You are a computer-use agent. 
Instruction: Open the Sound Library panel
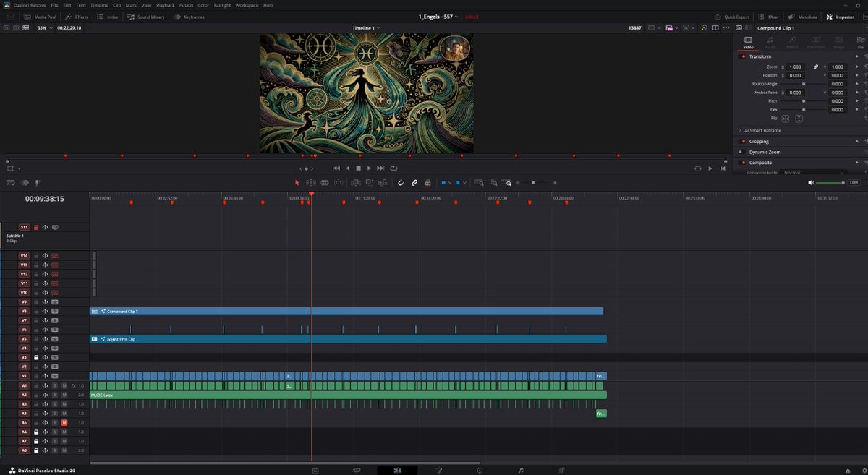[x=147, y=16]
